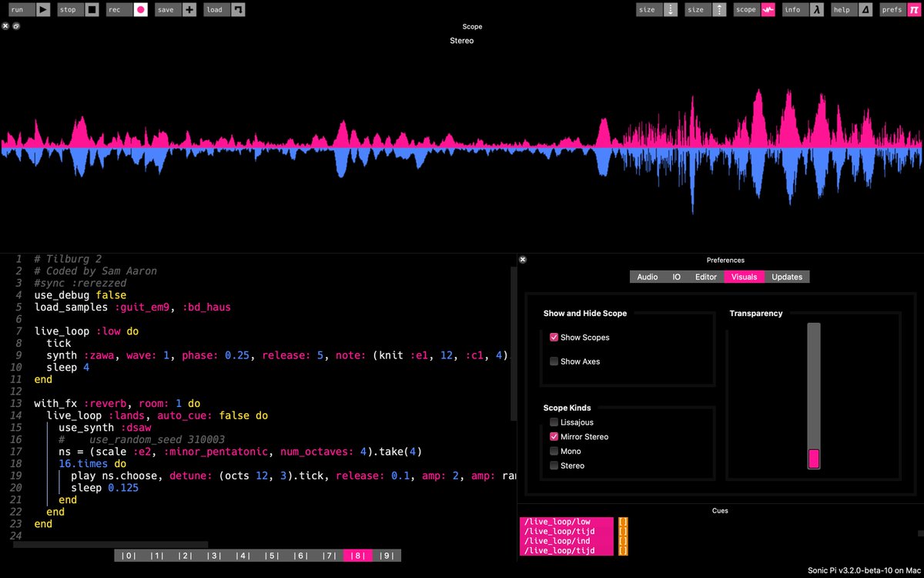Enable the Lissajous scope kind
This screenshot has height=578, width=924.
coord(554,422)
